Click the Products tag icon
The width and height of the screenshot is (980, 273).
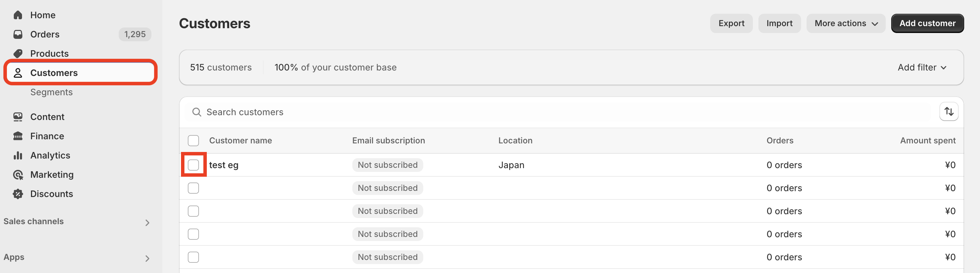(18, 54)
